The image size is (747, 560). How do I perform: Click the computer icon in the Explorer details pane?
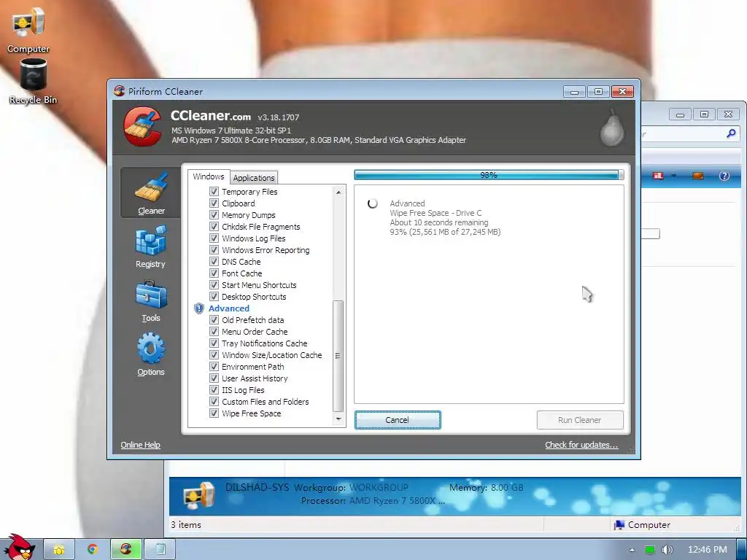click(199, 495)
